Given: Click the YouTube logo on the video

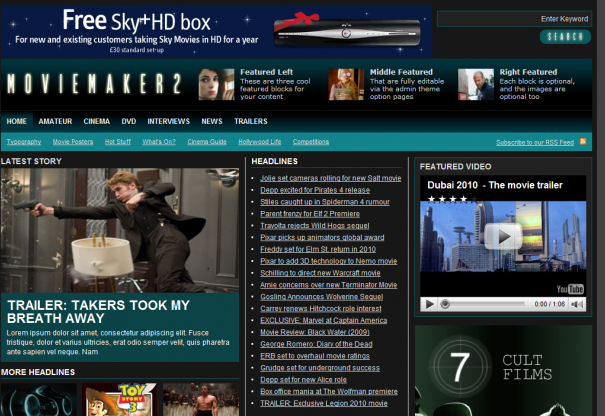Looking at the screenshot, I should click(x=570, y=289).
